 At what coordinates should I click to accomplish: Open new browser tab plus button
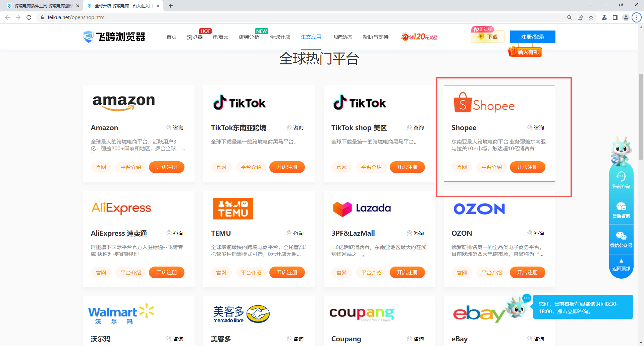click(170, 6)
